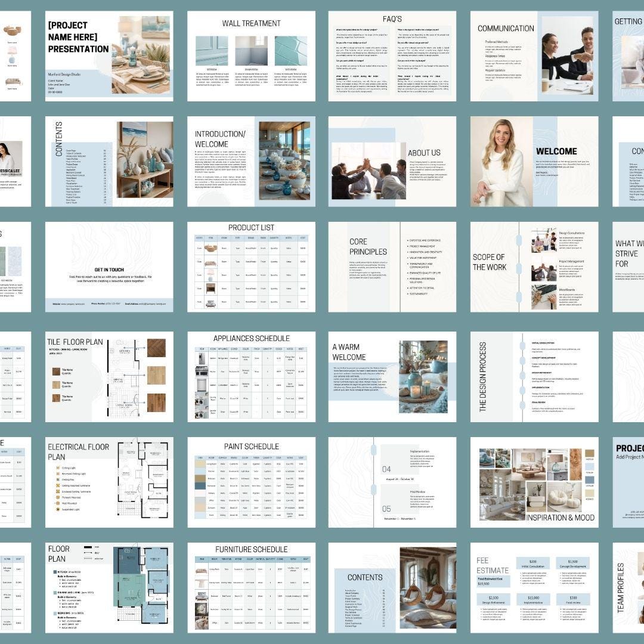Click the Bedrooms legend square on the Floor Plan
The height and width of the screenshot is (644, 644).
tap(55, 613)
